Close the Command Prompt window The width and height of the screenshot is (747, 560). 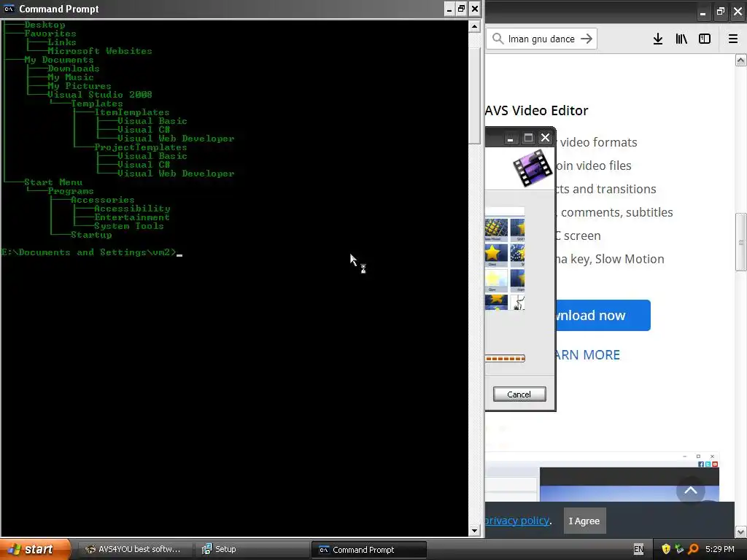point(474,9)
